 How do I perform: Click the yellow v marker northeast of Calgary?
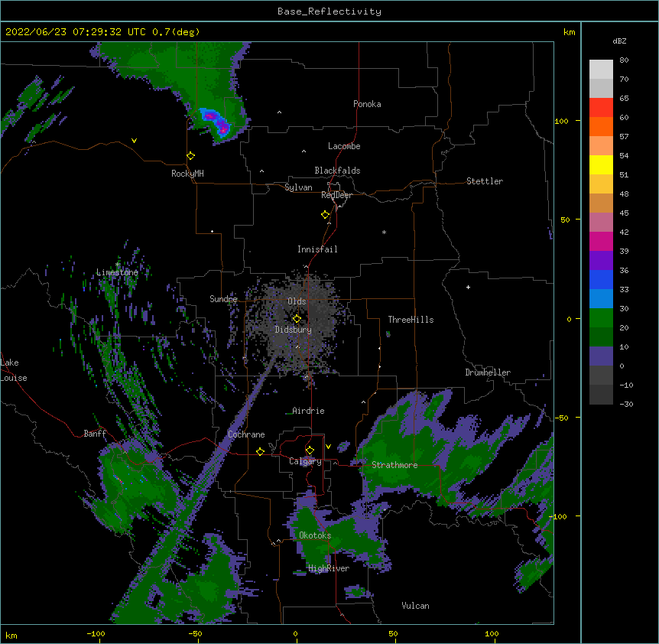coord(328,447)
